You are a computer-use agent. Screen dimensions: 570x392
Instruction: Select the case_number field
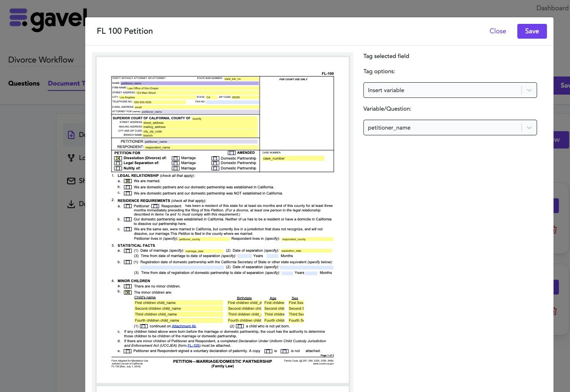tap(293, 158)
